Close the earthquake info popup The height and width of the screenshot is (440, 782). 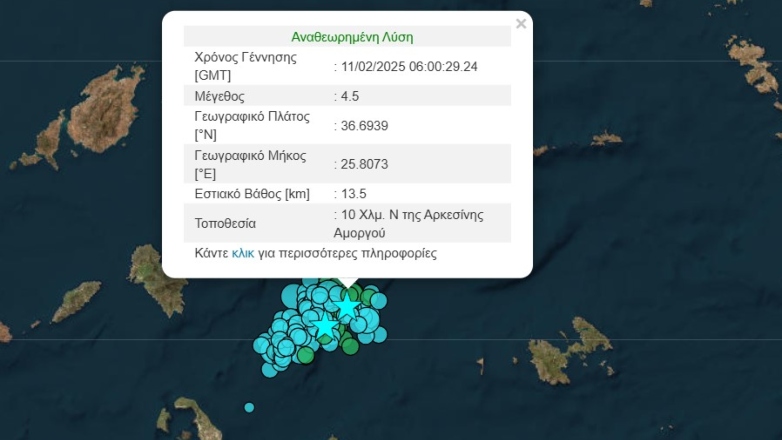coord(520,24)
